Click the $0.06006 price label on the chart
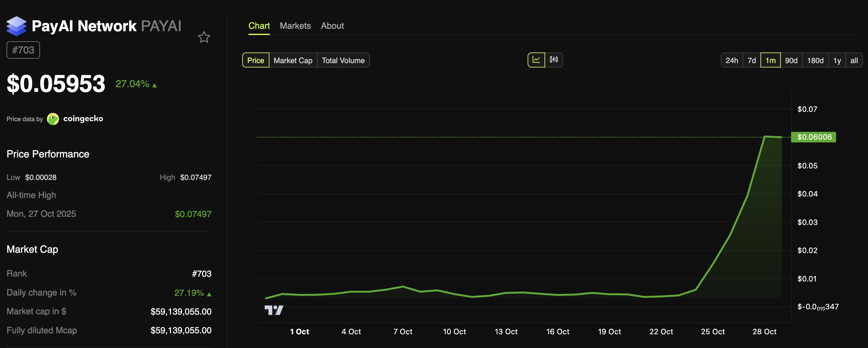 coord(814,137)
